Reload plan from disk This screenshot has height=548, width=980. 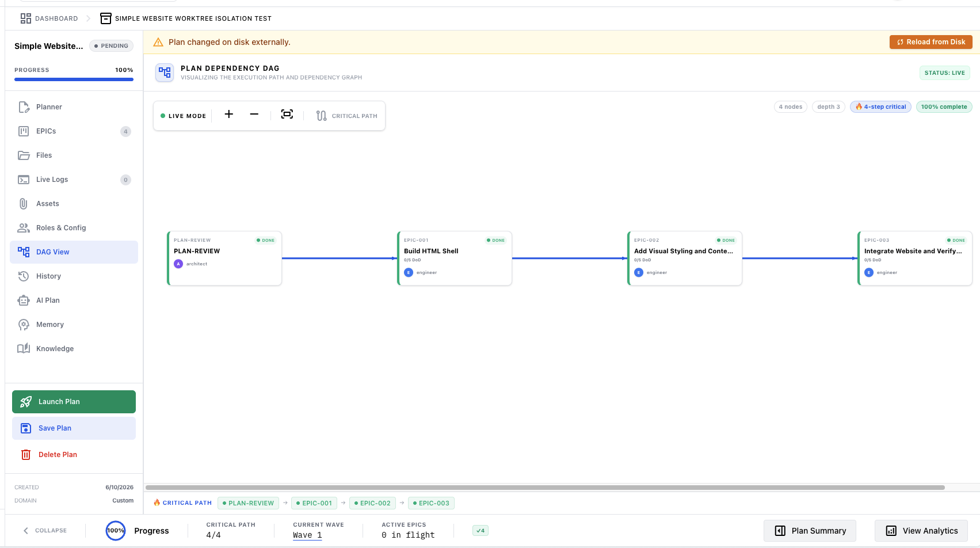931,42
